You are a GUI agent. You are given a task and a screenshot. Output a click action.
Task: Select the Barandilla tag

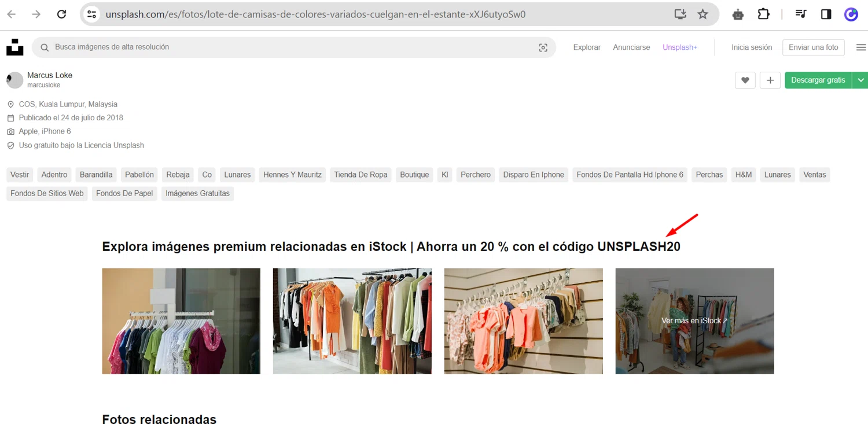[96, 175]
